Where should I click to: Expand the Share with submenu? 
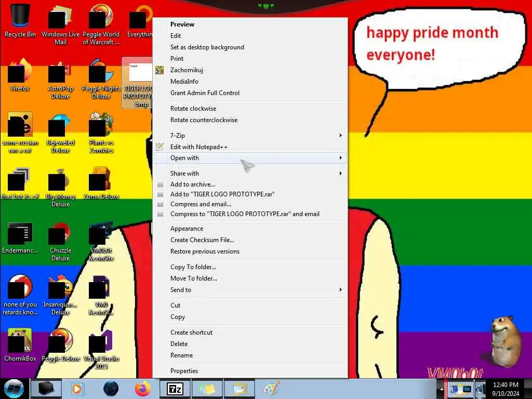pos(250,174)
